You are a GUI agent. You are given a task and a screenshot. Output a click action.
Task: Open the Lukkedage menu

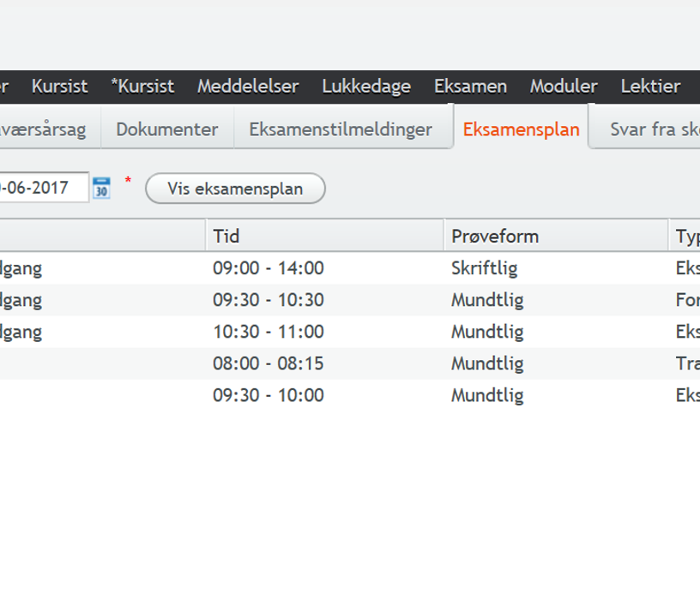(x=366, y=87)
